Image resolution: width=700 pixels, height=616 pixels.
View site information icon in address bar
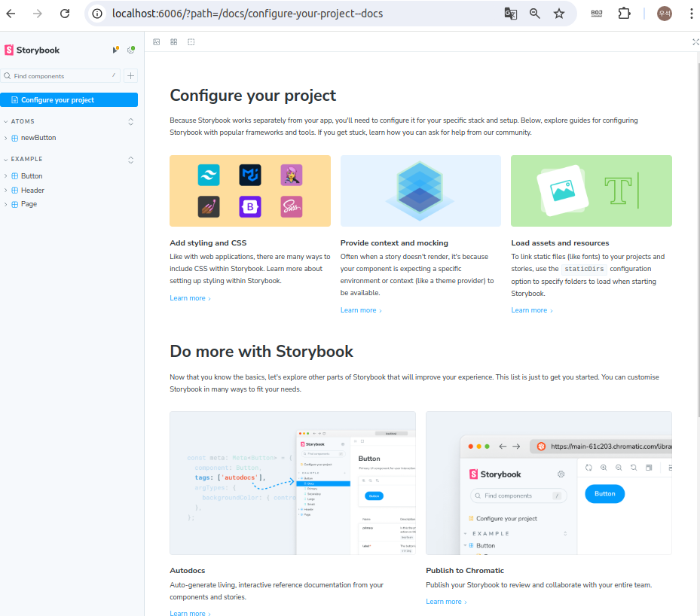(97, 14)
